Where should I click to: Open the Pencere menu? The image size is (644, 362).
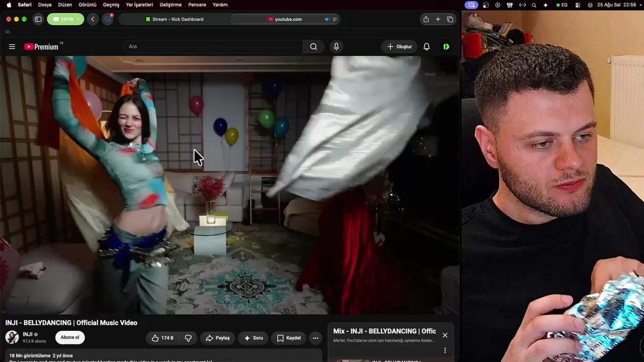tap(197, 5)
